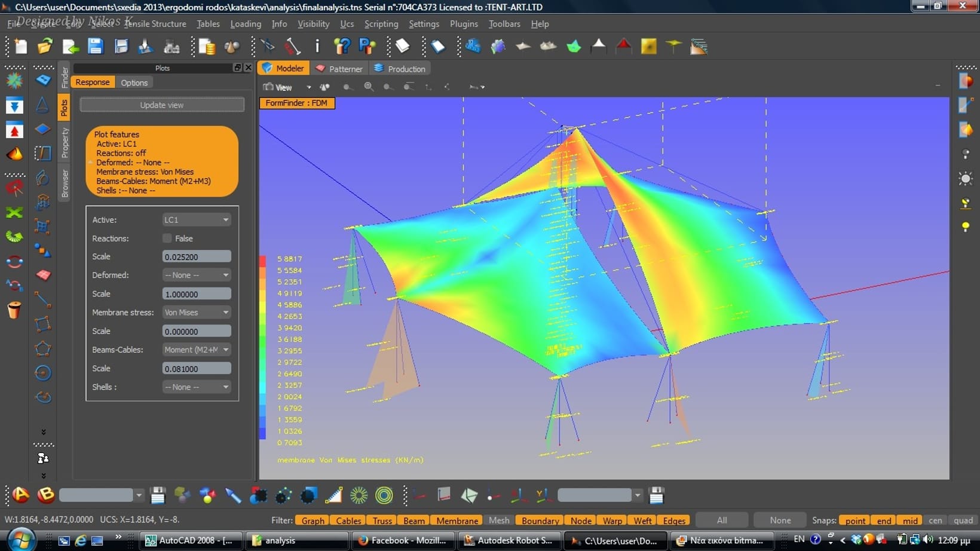This screenshot has height=551, width=980.
Task: Click the green X icon in left sidebar
Action: pos(14,213)
